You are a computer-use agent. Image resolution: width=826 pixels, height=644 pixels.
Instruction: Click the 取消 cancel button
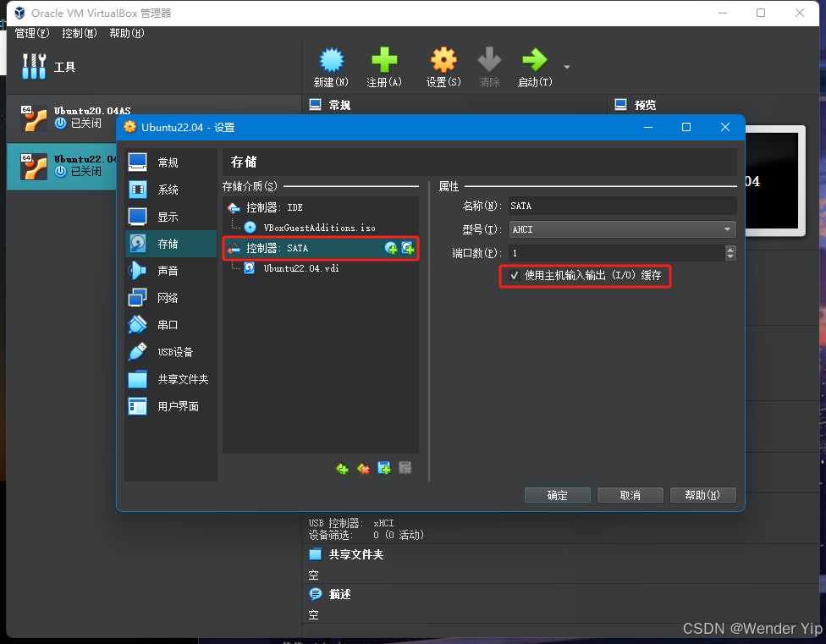pos(630,496)
